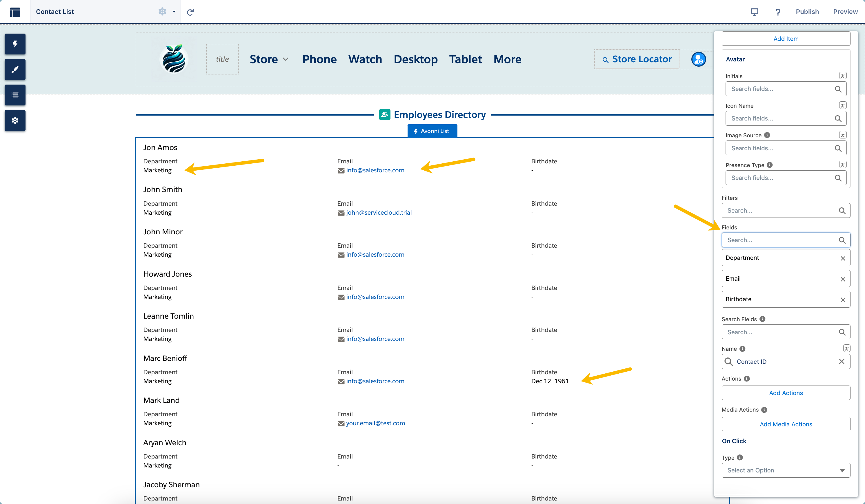
Task: Click the help question mark icon
Action: 778,12
